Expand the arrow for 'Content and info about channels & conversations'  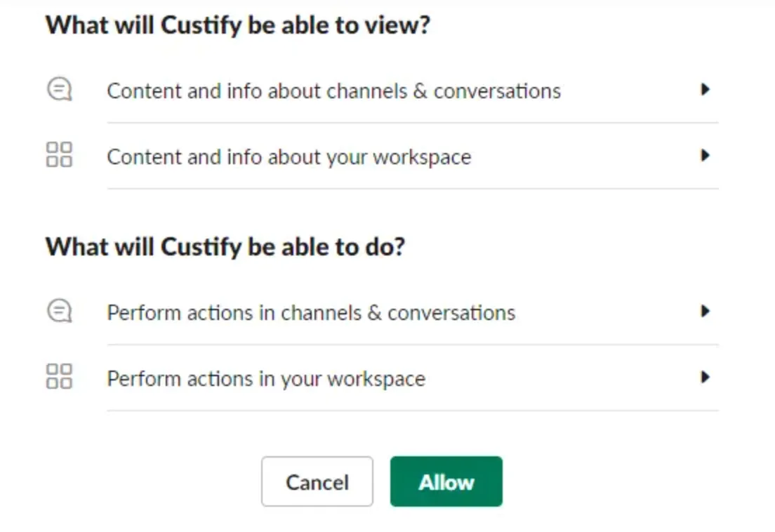coord(706,89)
